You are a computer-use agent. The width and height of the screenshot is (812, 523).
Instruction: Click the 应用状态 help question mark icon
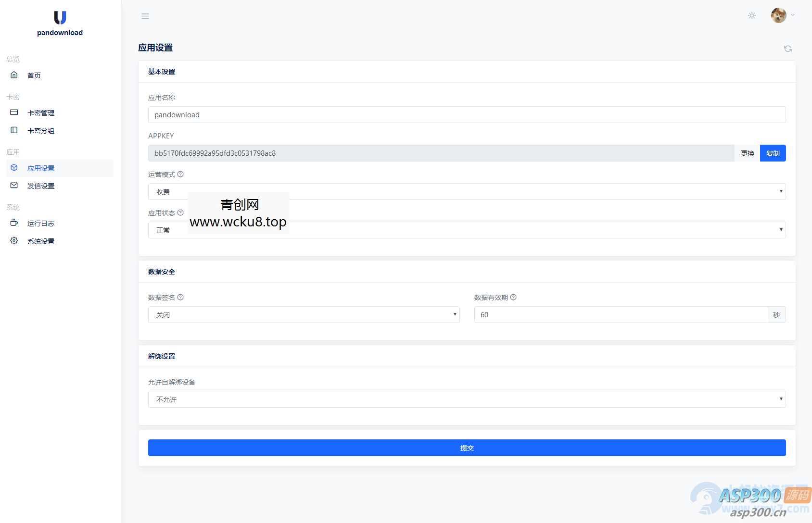pos(180,213)
